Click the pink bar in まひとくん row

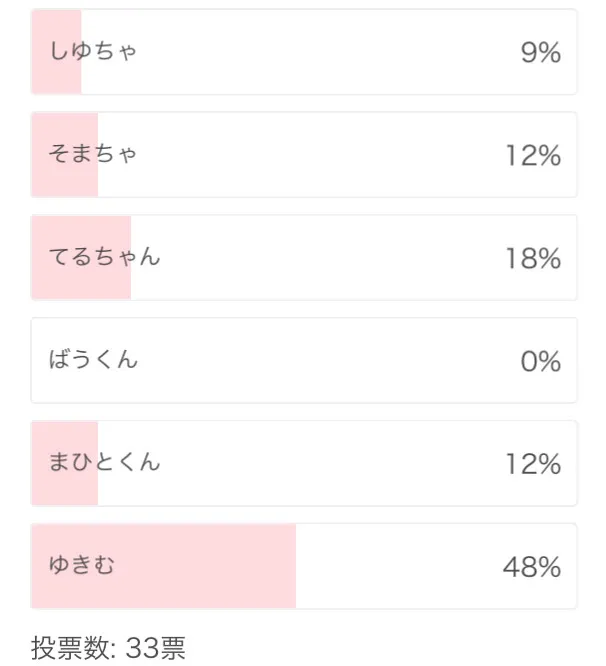tap(65, 463)
